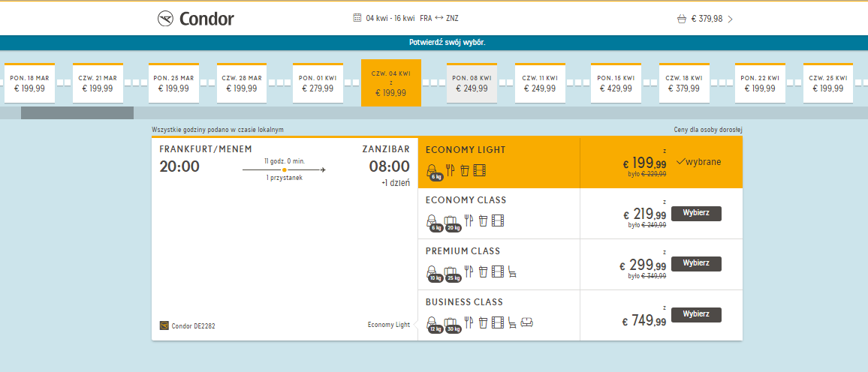Select the date tab Pon. 08 Kwi
Viewport: 868px width, 372px height.
click(472, 83)
